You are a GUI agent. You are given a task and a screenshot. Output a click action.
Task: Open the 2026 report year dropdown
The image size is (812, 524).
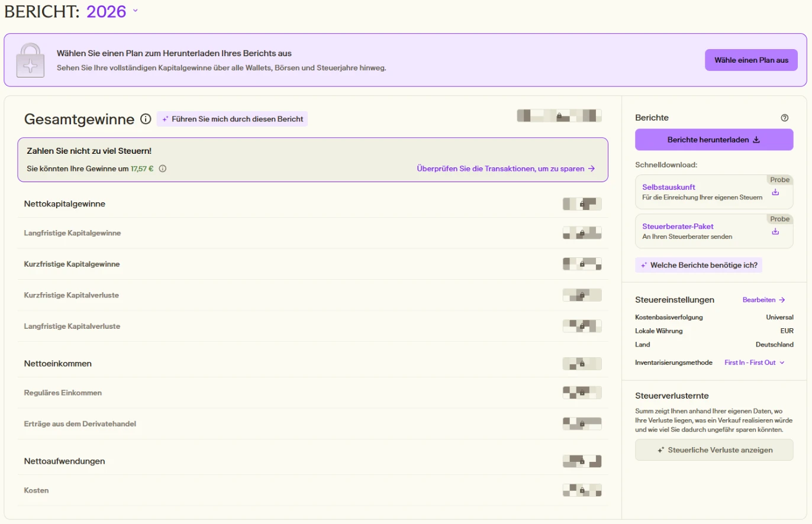tap(112, 11)
